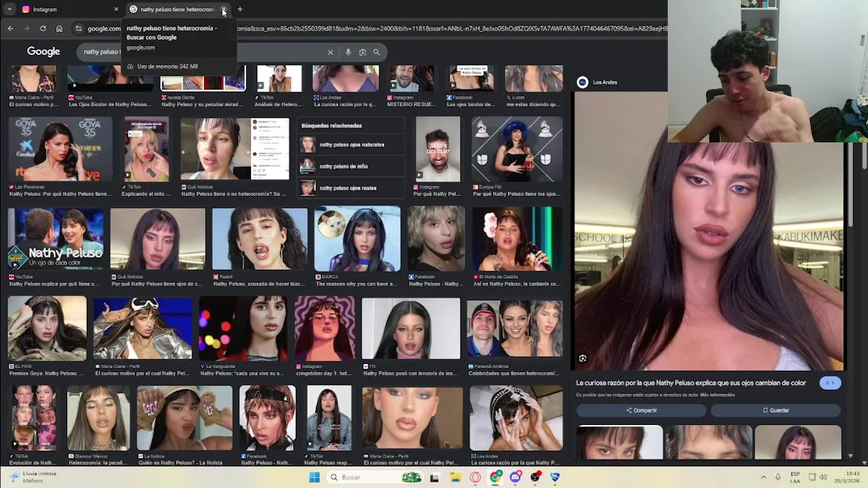868x488 pixels.
Task: Open Opera browser from taskbar
Action: [x=475, y=477]
